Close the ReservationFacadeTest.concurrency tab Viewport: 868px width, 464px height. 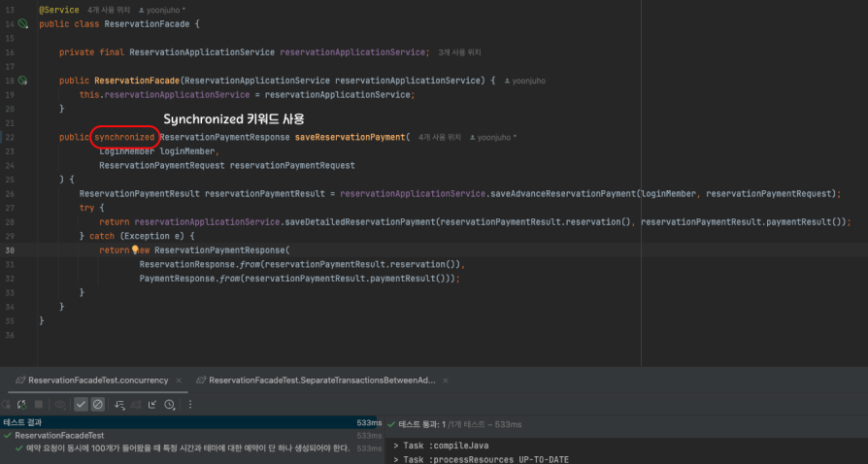[x=179, y=381]
